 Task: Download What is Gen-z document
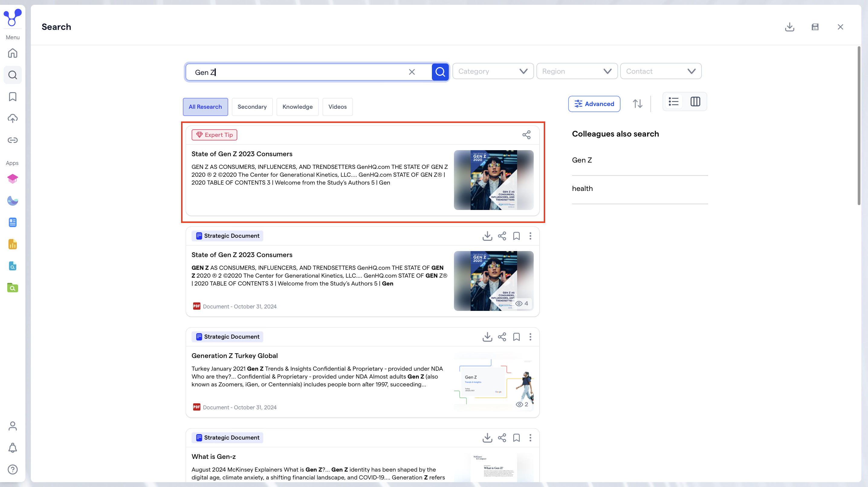click(x=487, y=438)
